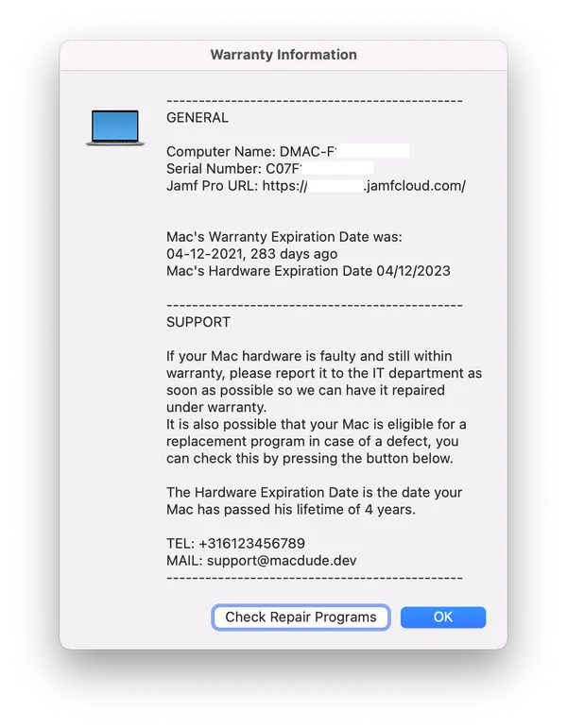
Task: Click the dashed separator above SUPPORT
Action: pyautogui.click(x=315, y=305)
